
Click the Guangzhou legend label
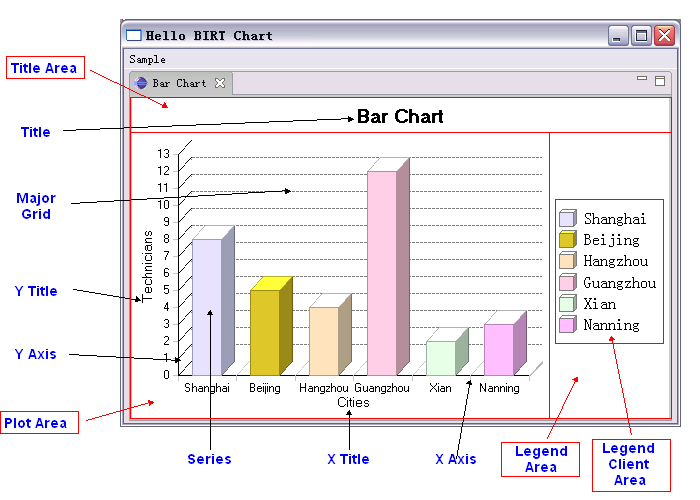pos(620,283)
